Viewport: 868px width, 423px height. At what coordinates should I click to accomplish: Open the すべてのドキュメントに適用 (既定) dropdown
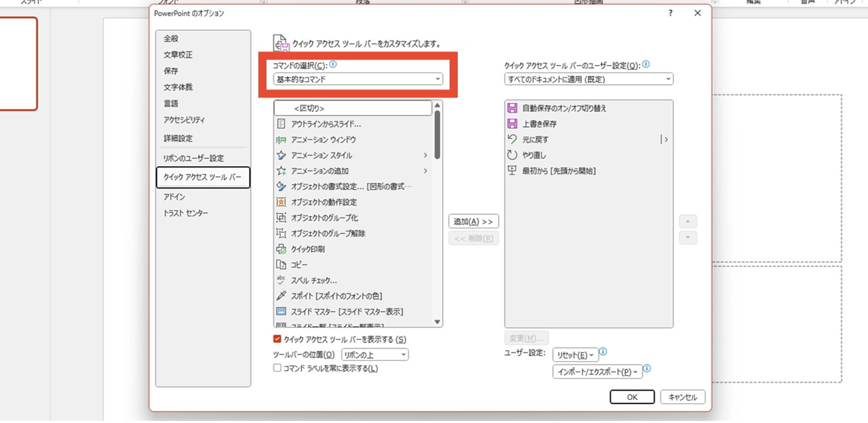pos(589,79)
